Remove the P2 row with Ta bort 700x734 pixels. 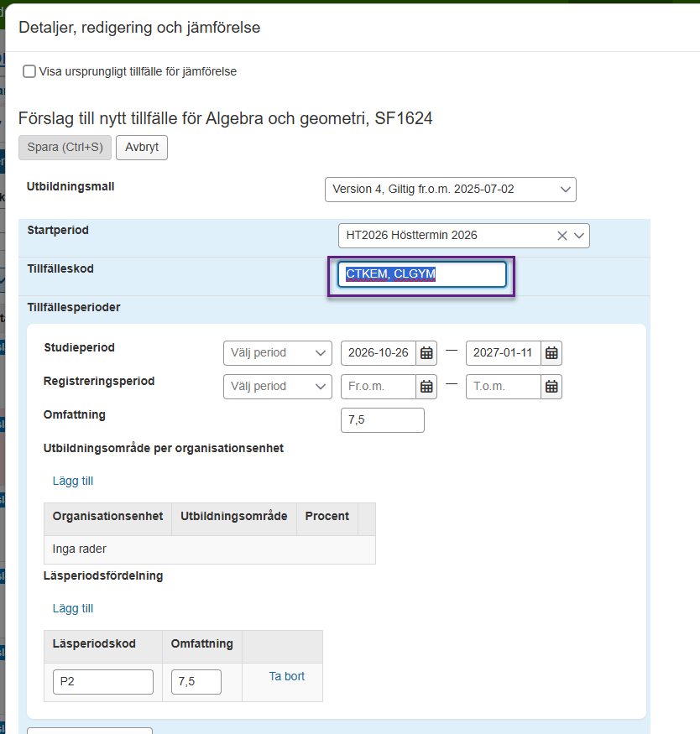[x=286, y=676]
